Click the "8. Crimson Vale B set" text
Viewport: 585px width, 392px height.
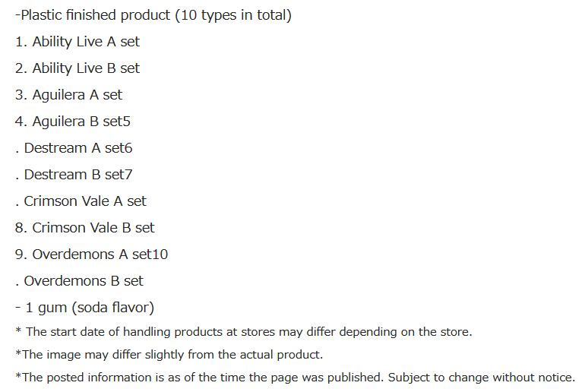[x=84, y=228]
